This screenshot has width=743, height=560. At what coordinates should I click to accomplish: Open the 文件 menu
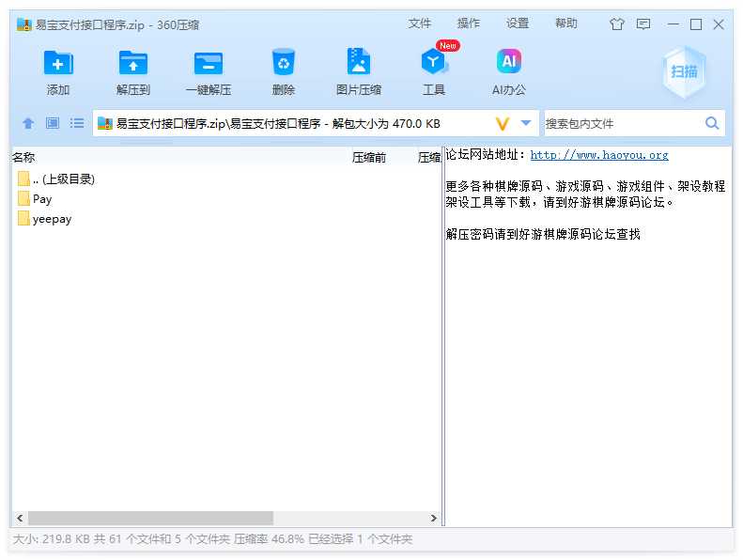[419, 23]
